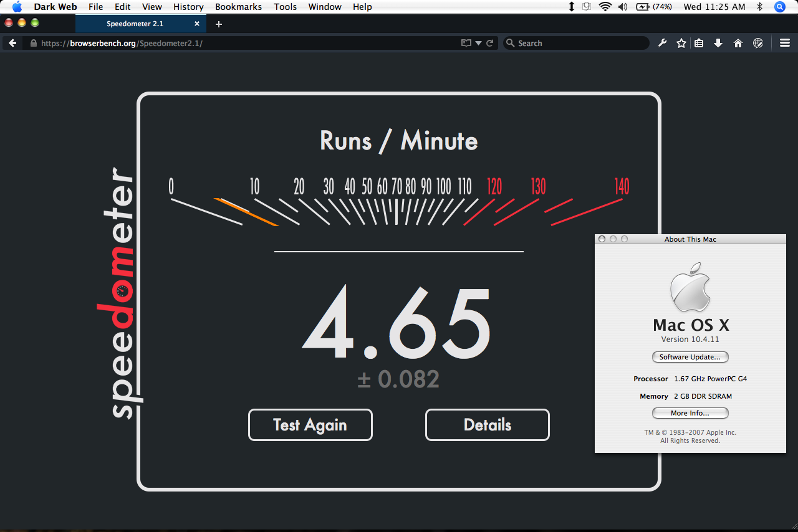The height and width of the screenshot is (532, 798).
Task: Click the Runs / Minute heading
Action: (399, 141)
